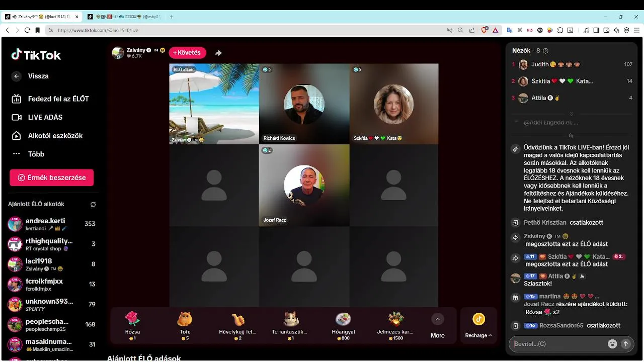Click the browser share page icon

(x=472, y=30)
